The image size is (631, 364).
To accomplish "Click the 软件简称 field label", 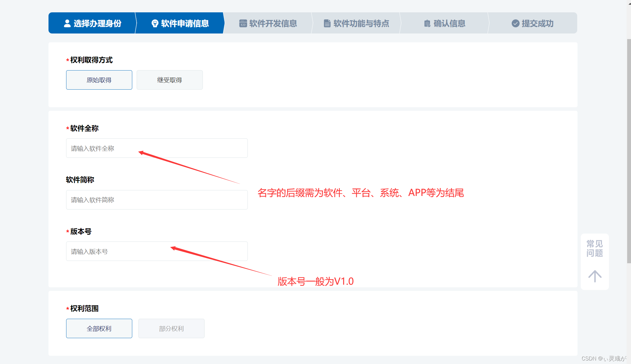I will (80, 180).
